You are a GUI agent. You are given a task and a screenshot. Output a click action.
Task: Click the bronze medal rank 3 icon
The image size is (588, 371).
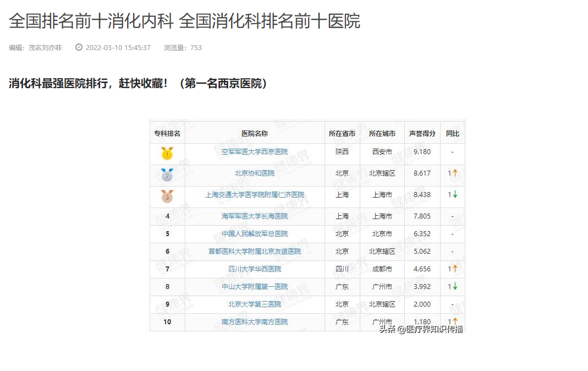[167, 196]
